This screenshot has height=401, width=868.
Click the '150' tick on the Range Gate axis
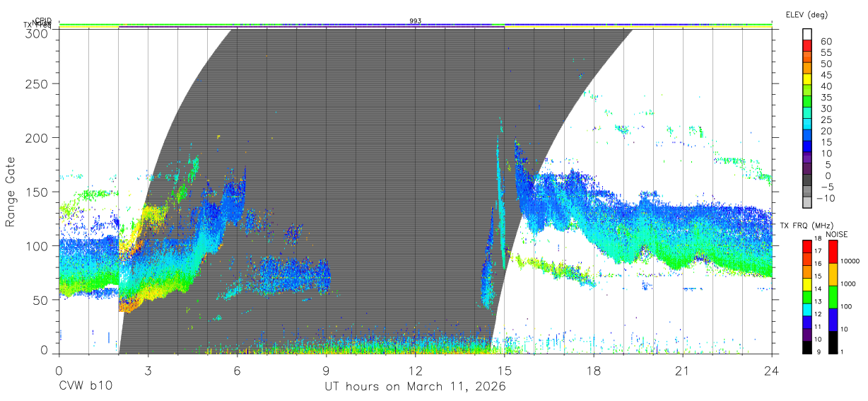click(x=36, y=192)
